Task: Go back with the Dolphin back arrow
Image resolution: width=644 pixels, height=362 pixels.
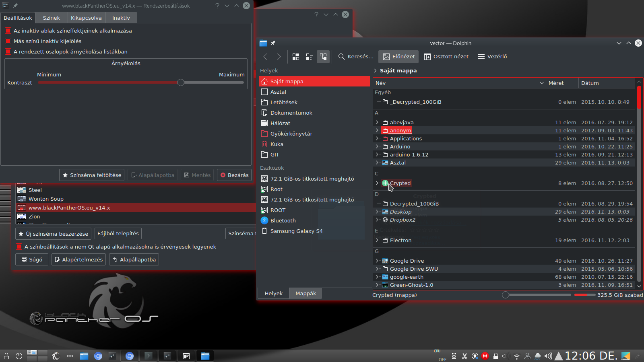Action: [265, 57]
